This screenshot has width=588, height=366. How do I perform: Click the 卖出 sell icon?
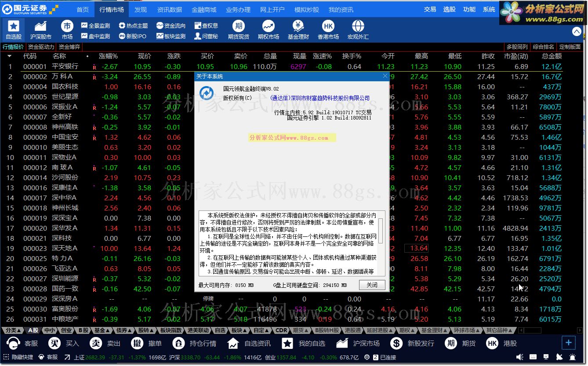click(x=96, y=343)
